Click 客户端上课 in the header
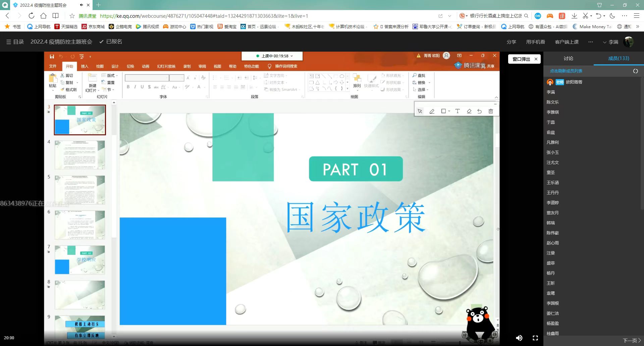Viewport: 644px width, 346px height. point(567,42)
